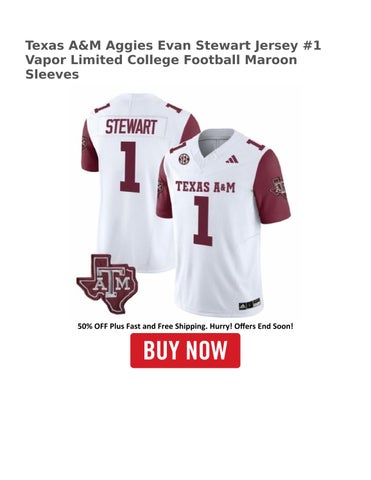
Task: Click the shoulder number above the SEC patch
Action: [178, 147]
